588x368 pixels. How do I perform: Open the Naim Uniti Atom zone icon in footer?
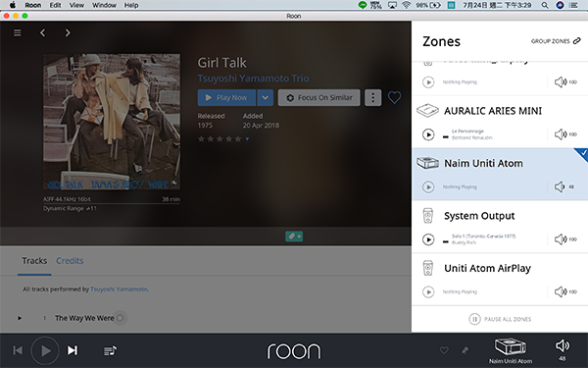[511, 347]
